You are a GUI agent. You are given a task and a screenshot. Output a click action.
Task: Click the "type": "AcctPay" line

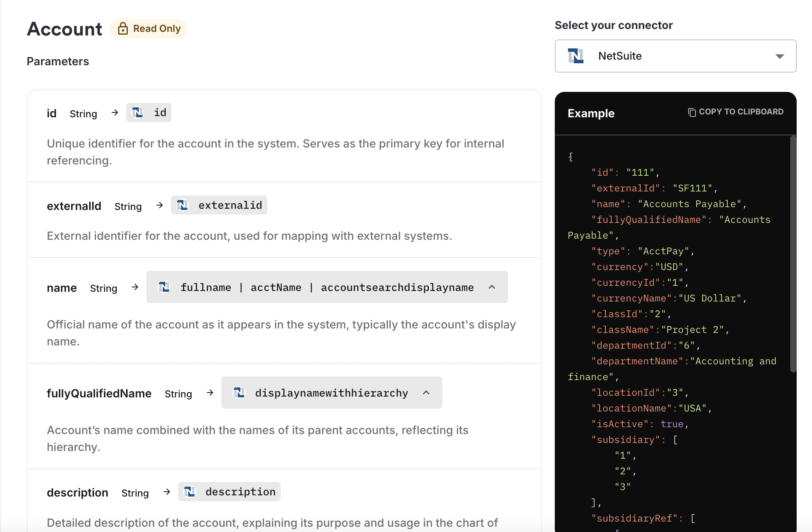[643, 251]
